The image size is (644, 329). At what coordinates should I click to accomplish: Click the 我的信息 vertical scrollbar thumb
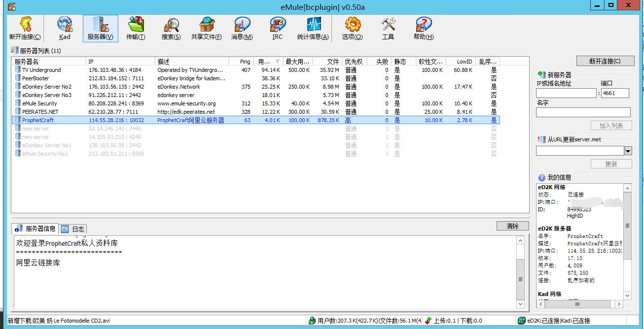coord(627,226)
